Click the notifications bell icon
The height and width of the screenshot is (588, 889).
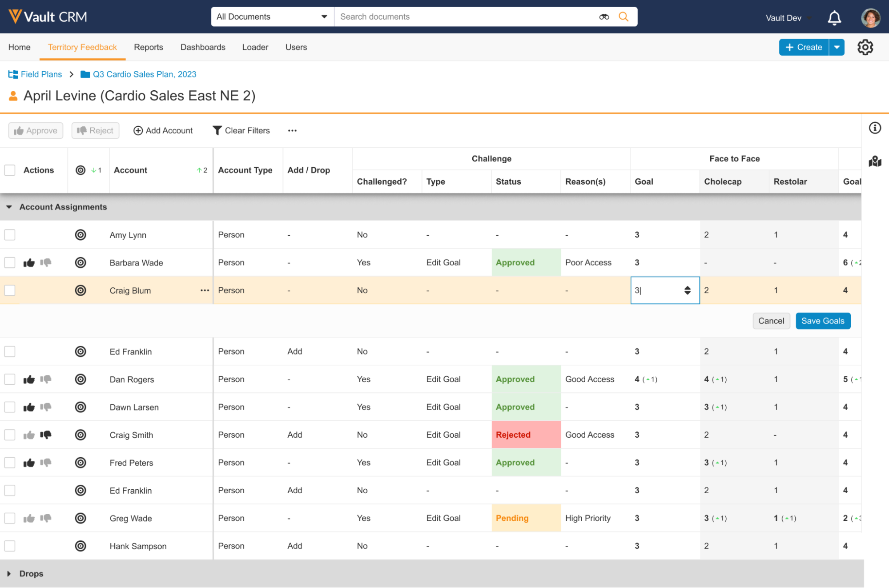[834, 18]
